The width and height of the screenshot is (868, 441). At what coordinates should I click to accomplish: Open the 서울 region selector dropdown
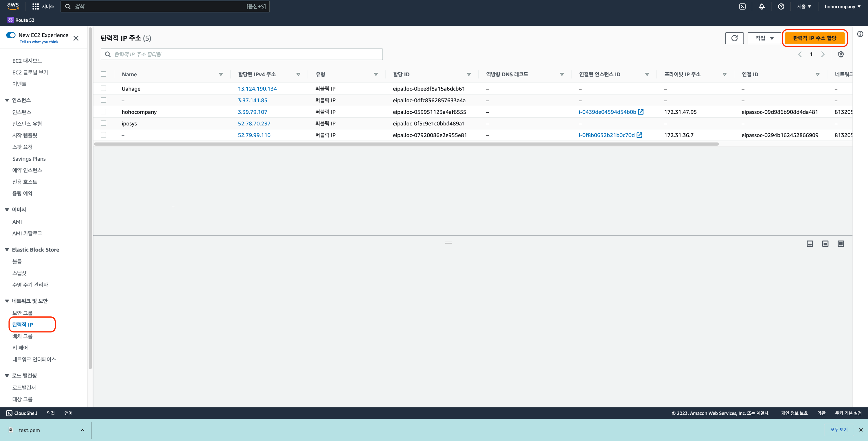click(804, 6)
